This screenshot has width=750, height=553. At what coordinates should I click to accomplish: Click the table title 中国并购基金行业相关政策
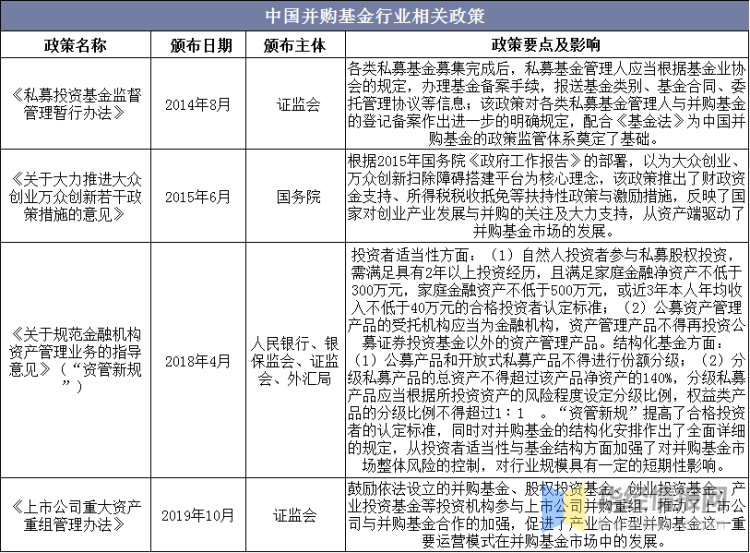375,16
